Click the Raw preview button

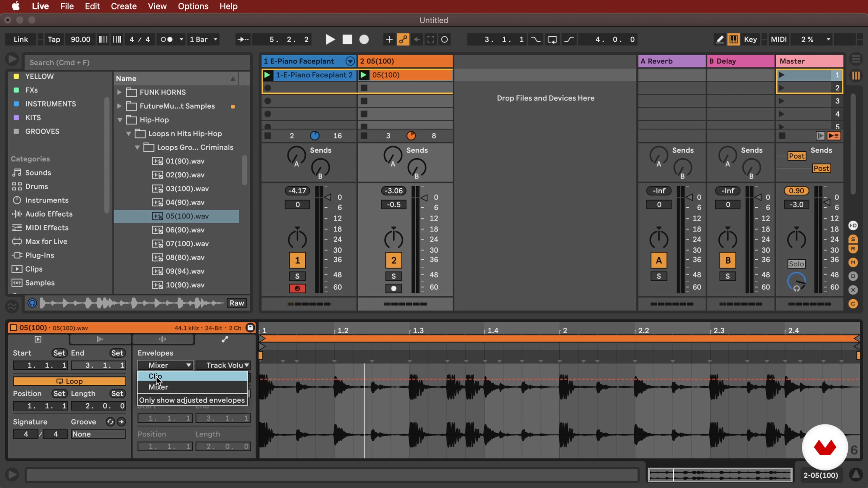(237, 303)
